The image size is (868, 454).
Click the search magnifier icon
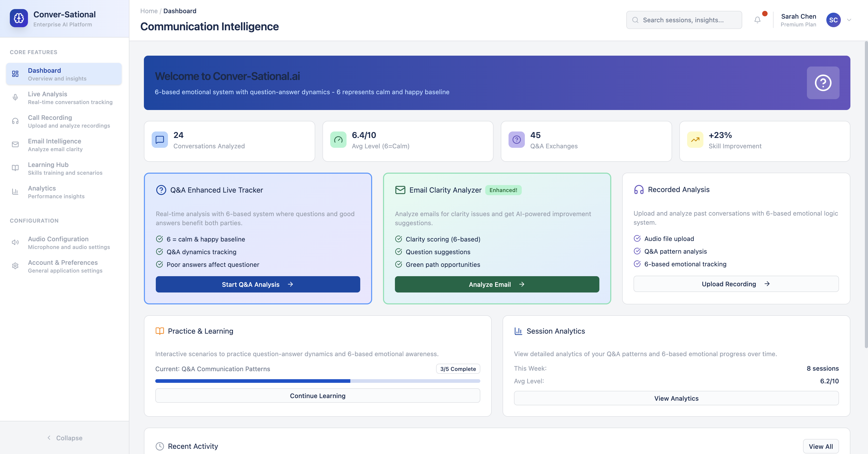(x=635, y=20)
